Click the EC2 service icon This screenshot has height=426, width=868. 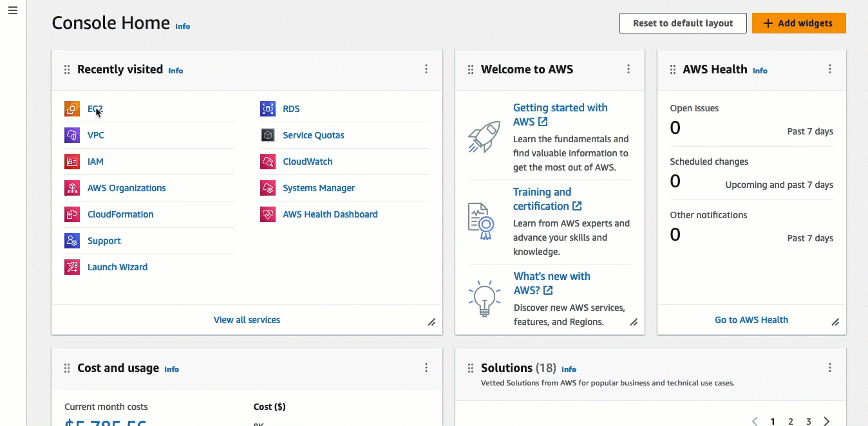71,109
